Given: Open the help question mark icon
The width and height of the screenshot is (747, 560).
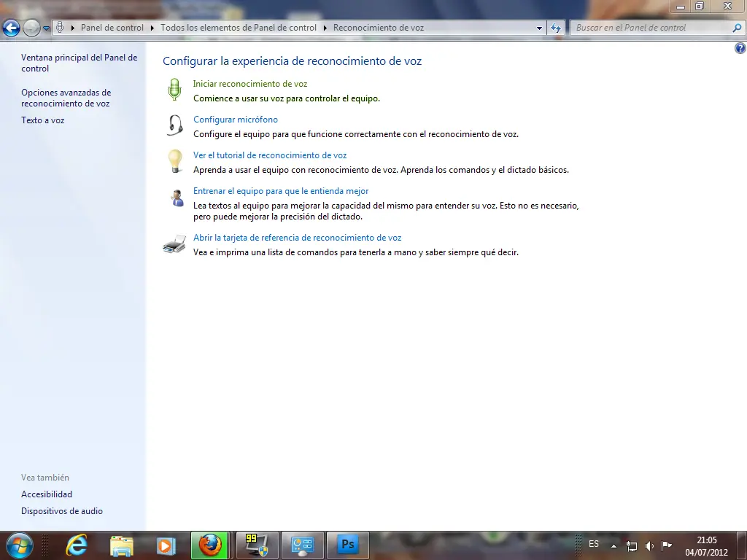Looking at the screenshot, I should coord(740,48).
